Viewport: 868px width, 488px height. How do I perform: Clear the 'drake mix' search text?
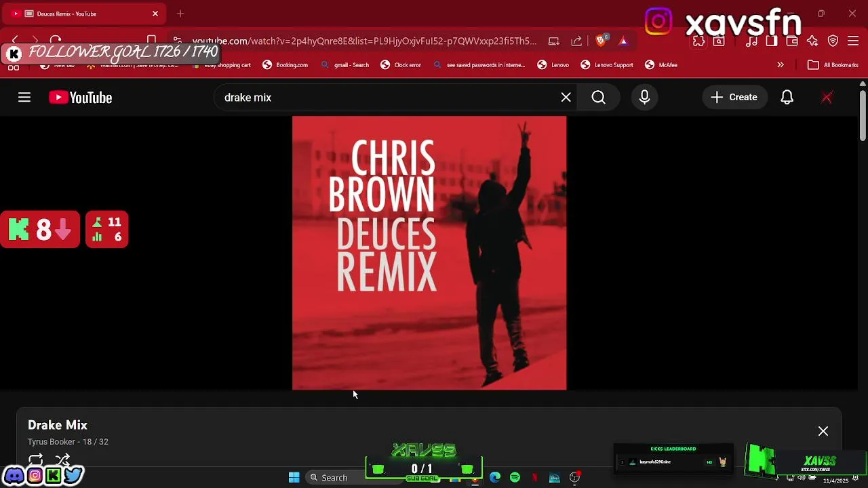566,98
